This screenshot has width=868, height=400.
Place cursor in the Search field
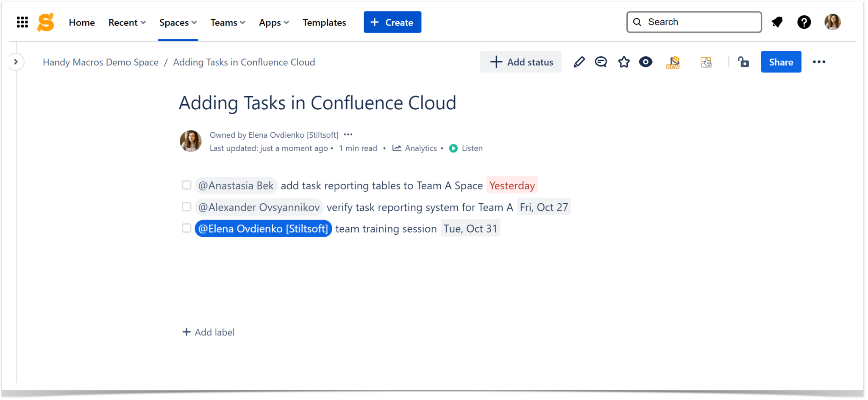click(694, 22)
